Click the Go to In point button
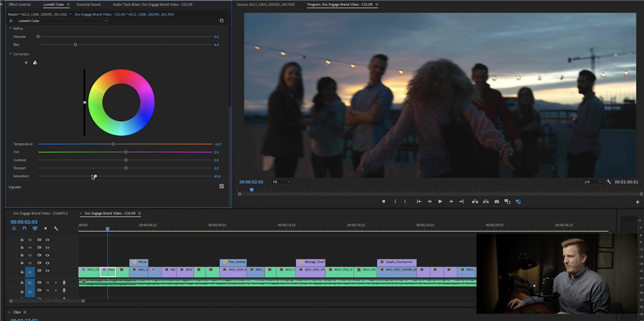The height and width of the screenshot is (321, 644). click(x=419, y=202)
